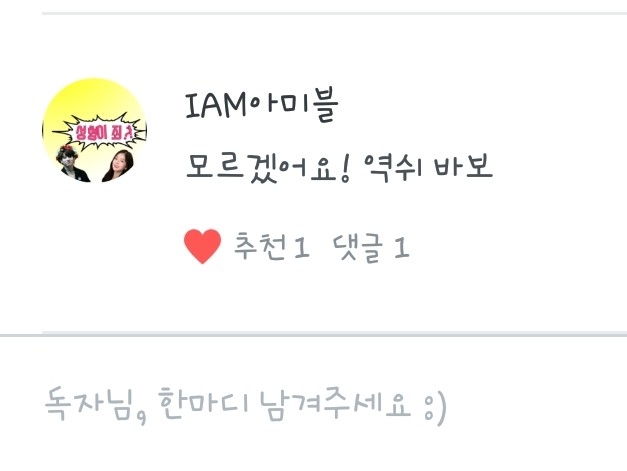Tap the pink burst text in the avatar

tap(104, 132)
